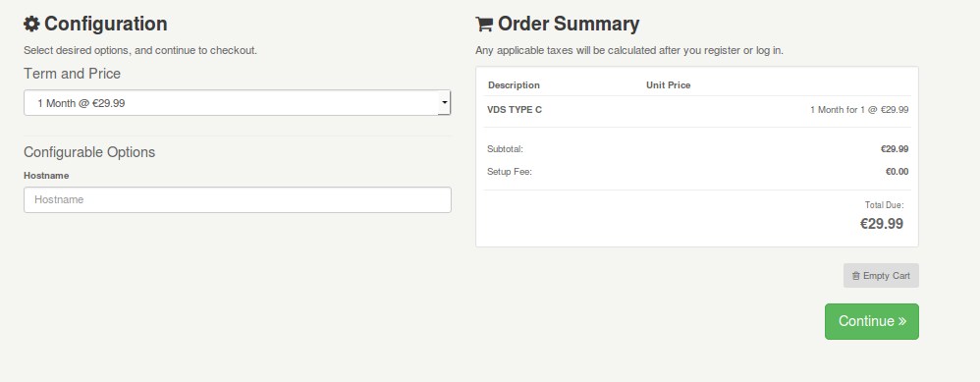This screenshot has height=382, width=980.
Task: Click the trash icon on Empty Cart
Action: click(855, 276)
